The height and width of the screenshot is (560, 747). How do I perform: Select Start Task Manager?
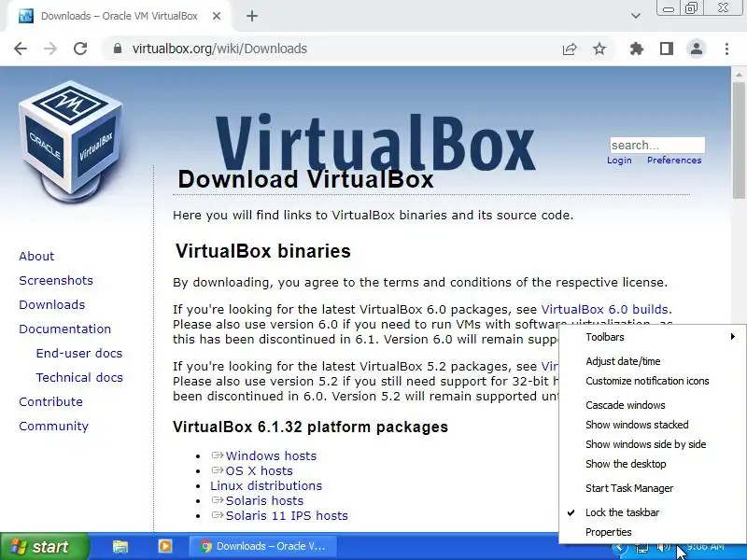tap(653, 488)
